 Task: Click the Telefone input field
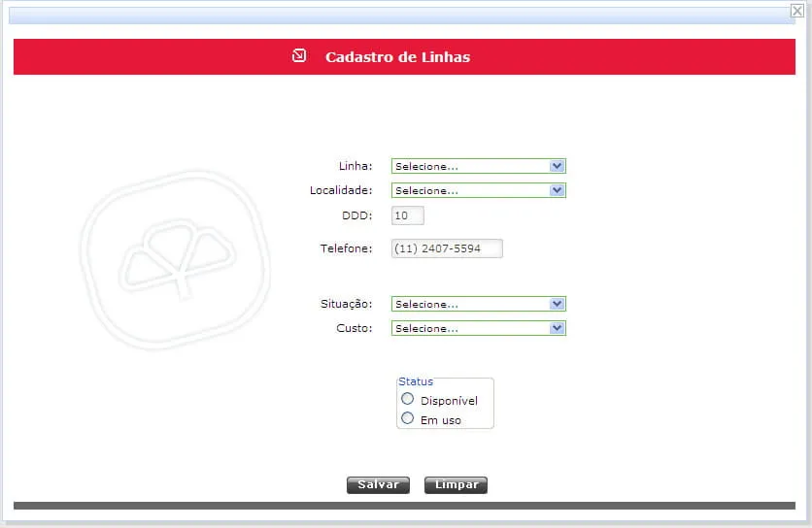447,248
